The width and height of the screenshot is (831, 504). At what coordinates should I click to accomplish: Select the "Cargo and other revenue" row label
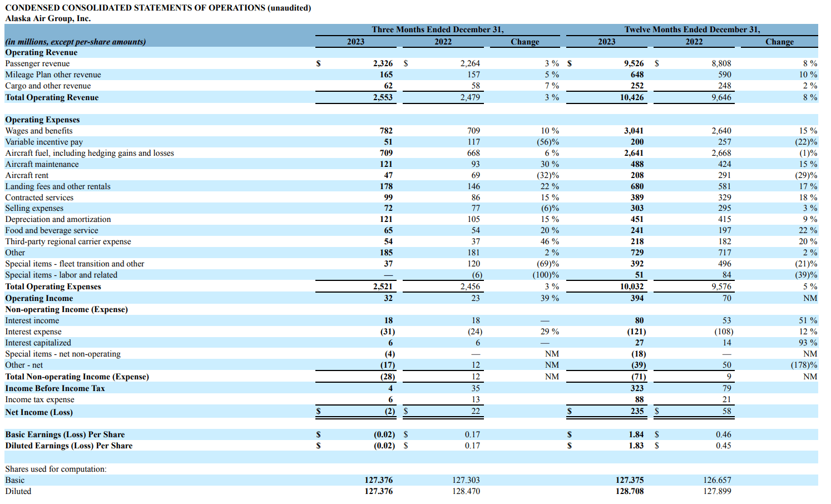click(x=48, y=86)
